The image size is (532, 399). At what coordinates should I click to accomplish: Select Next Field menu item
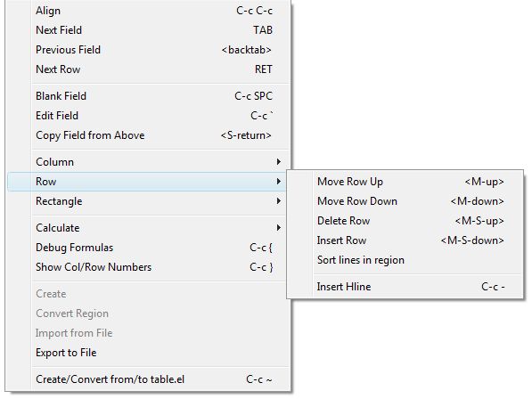tap(149, 30)
